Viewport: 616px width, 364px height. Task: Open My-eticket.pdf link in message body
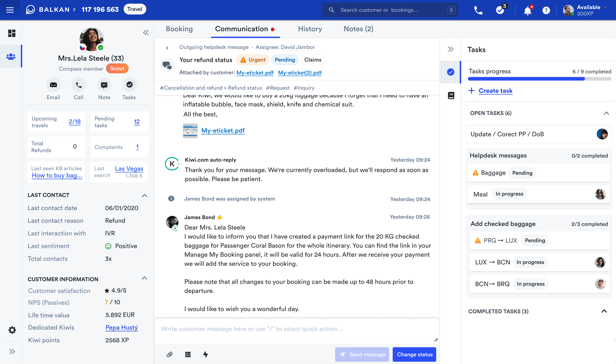click(223, 130)
